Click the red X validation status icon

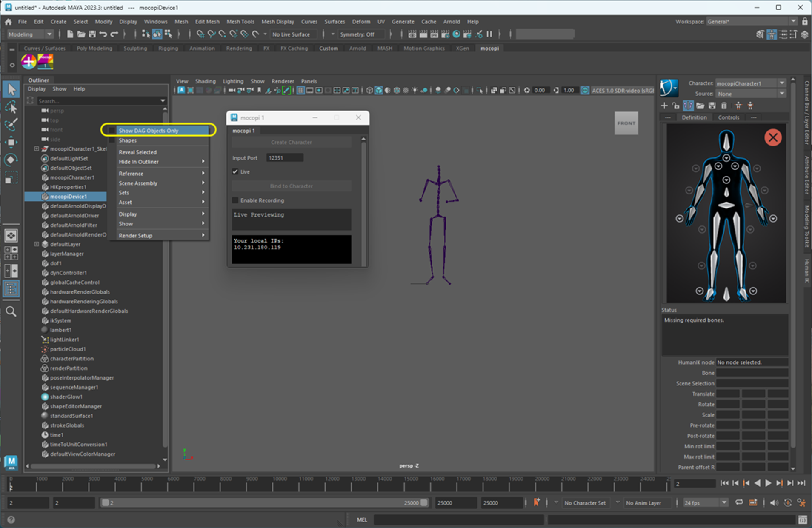pos(773,137)
